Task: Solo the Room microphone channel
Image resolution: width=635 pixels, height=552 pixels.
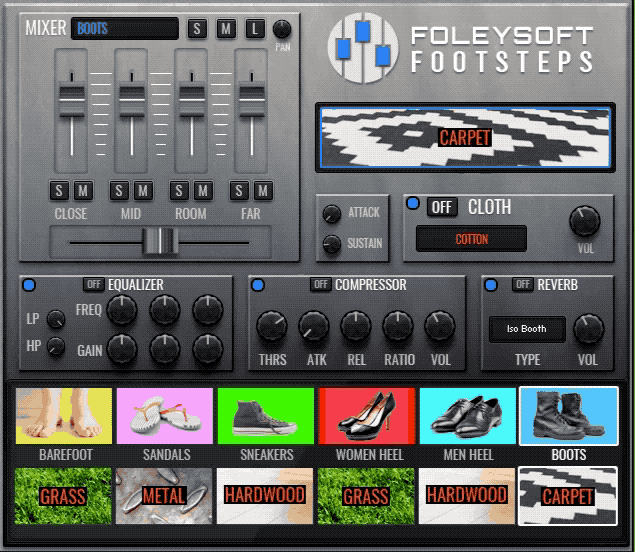Action: (179, 190)
